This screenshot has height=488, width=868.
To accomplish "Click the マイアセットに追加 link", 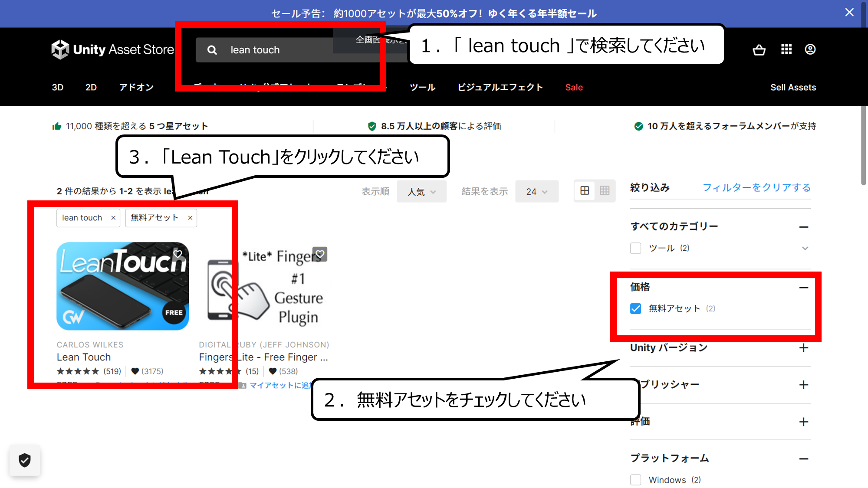I will click(280, 385).
